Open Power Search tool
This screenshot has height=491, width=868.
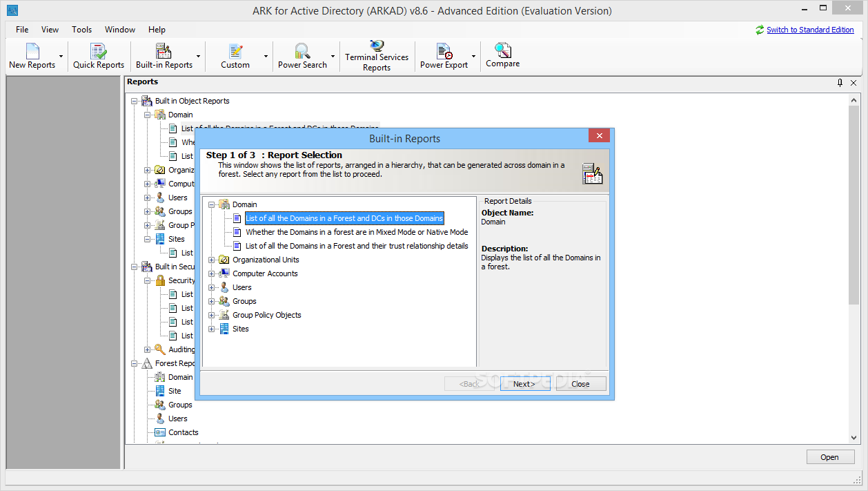[x=302, y=56]
